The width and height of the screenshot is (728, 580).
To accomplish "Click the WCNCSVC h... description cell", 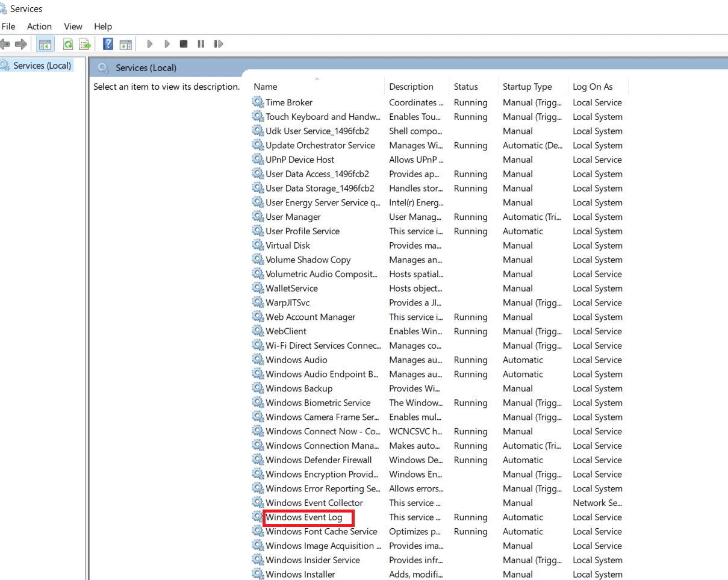I will [x=416, y=432].
